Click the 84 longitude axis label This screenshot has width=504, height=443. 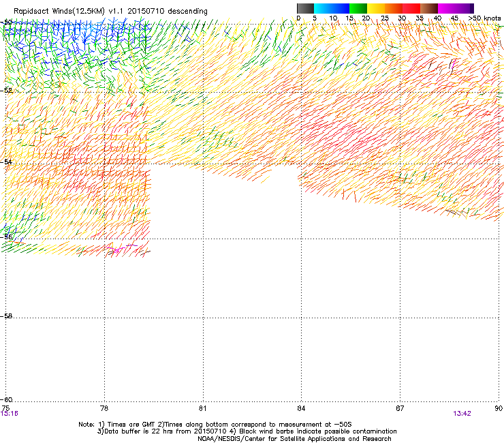pyautogui.click(x=301, y=408)
